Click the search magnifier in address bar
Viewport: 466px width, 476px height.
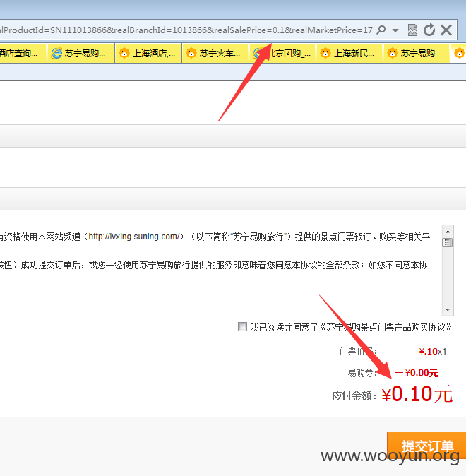click(x=381, y=30)
